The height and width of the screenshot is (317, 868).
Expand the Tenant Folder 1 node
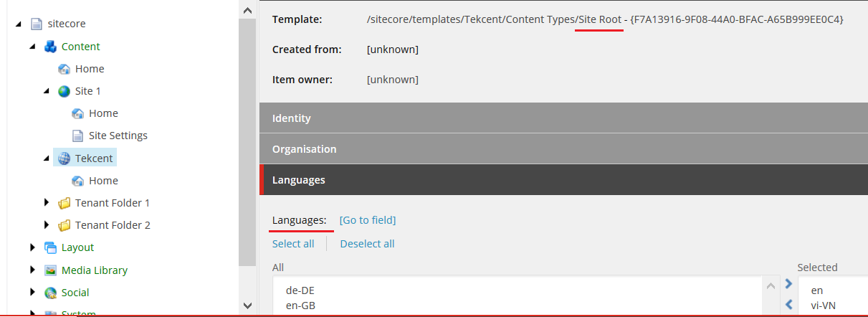click(x=47, y=203)
